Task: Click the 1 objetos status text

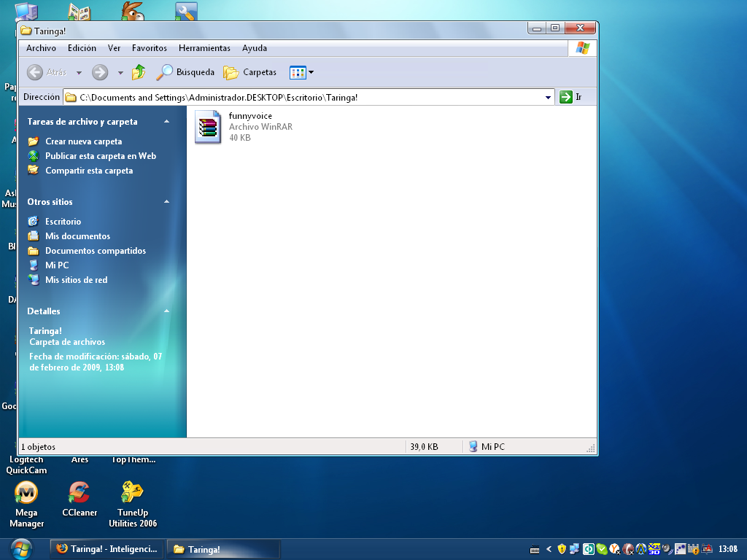Action: 38,447
